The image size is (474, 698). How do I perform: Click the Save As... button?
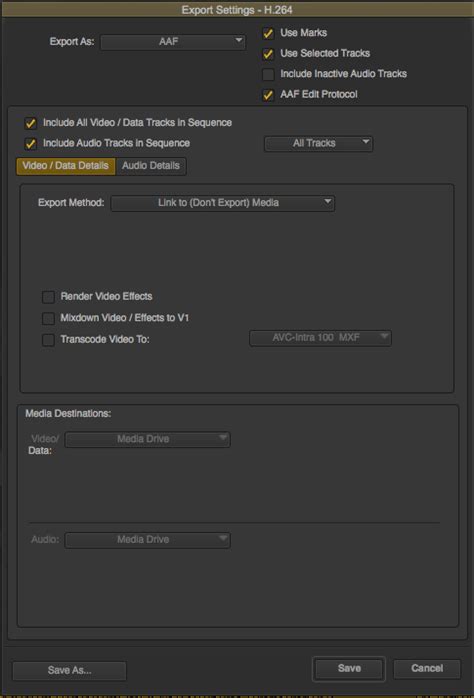[69, 670]
